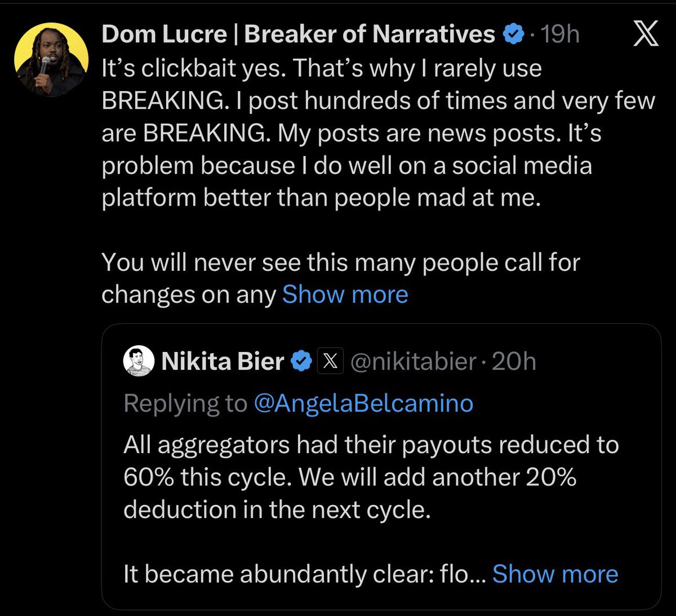The width and height of the screenshot is (676, 616).
Task: Open the Nikita Bier display name
Action: [223, 361]
